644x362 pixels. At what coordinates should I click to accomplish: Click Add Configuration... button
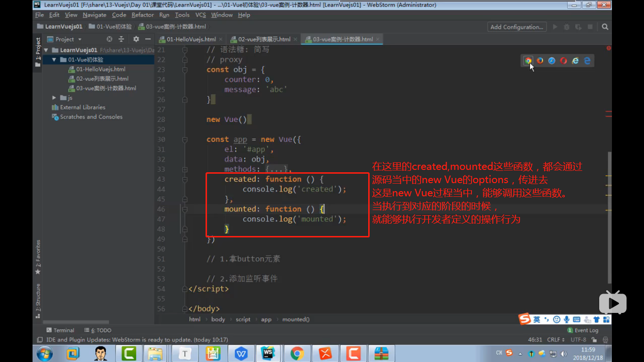click(517, 27)
